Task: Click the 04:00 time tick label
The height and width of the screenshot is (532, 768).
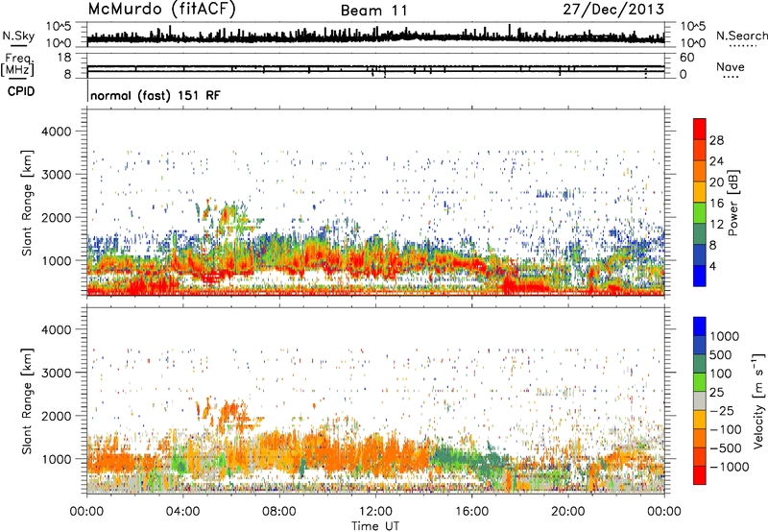Action: pos(182,512)
